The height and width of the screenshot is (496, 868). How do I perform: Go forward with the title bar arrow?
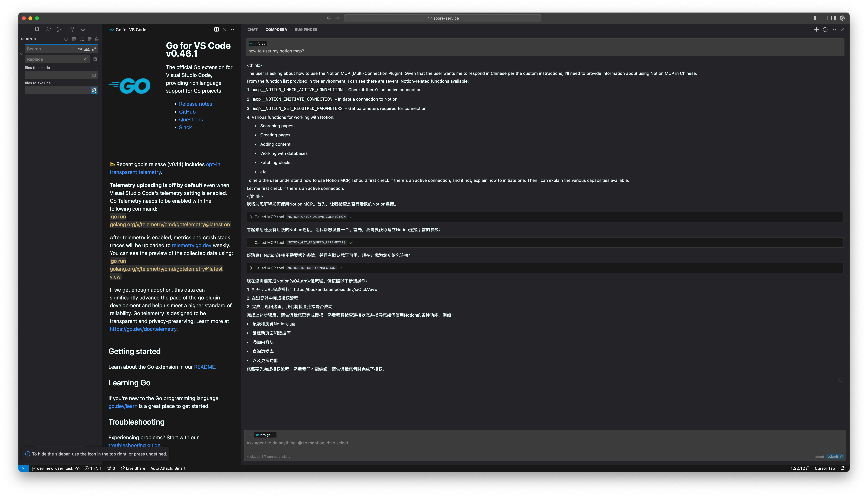tap(337, 18)
